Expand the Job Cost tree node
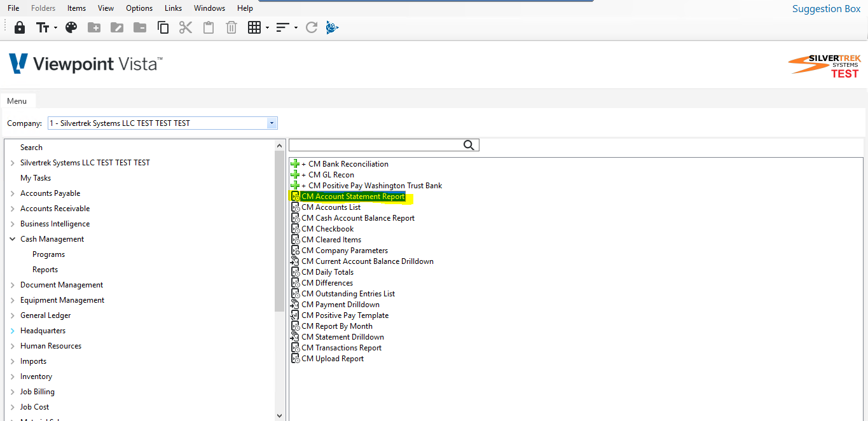Screen dimensions: 868x421 13,407
